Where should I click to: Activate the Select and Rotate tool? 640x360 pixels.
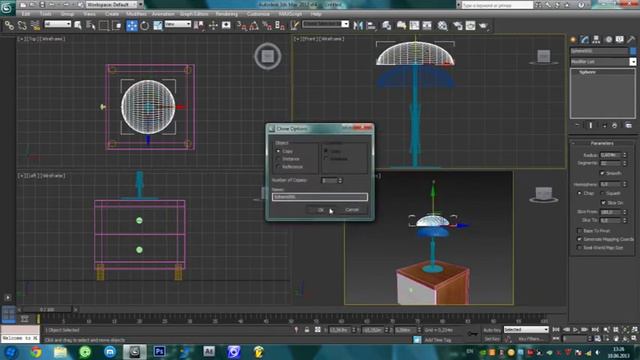pos(144,26)
